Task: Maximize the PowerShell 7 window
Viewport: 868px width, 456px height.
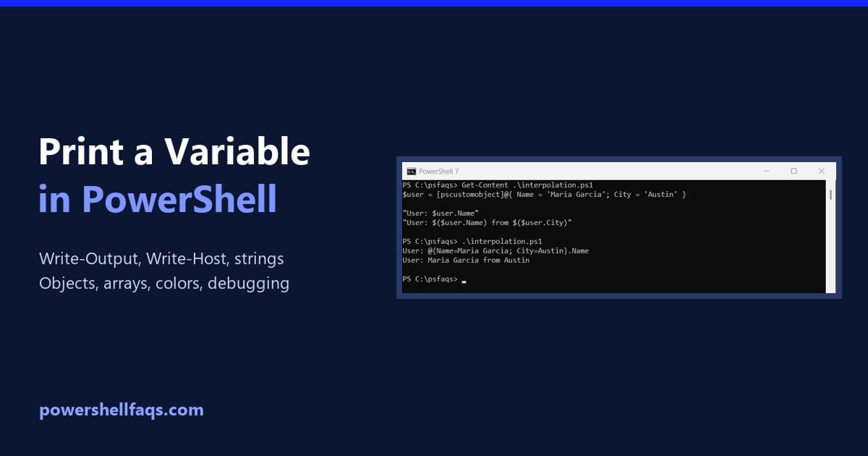Action: [x=793, y=172]
